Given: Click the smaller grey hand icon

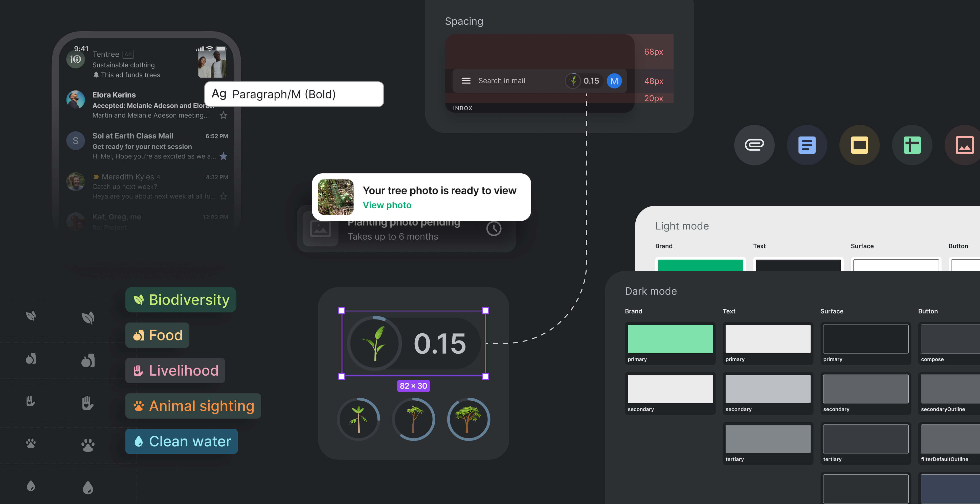Looking at the screenshot, I should [x=31, y=401].
